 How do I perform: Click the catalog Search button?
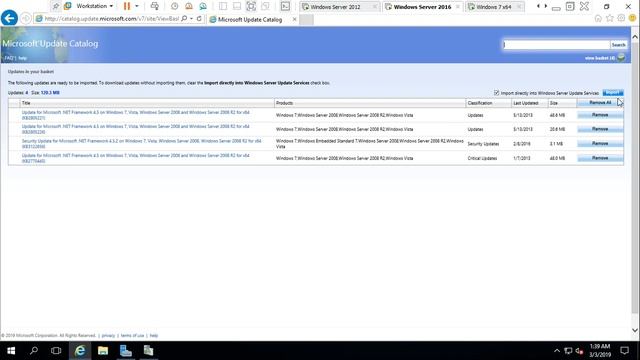pyautogui.click(x=618, y=45)
